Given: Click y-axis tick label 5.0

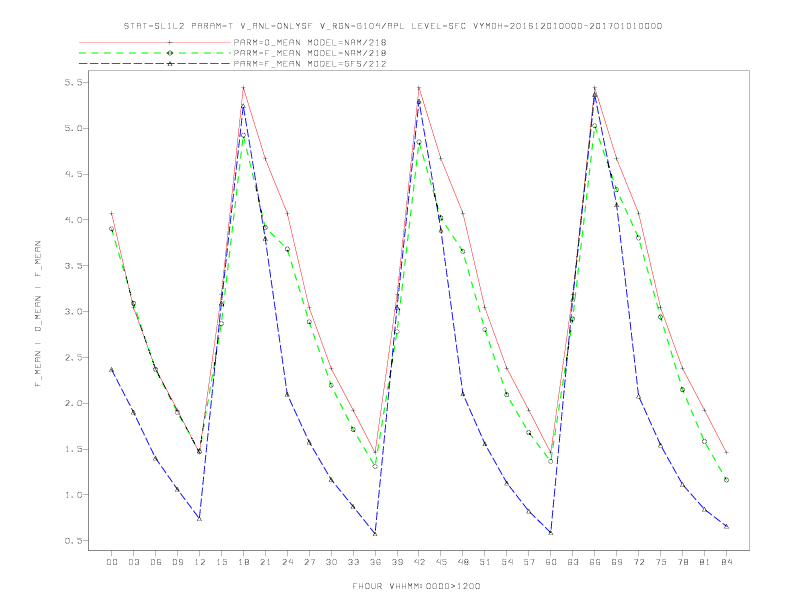Looking at the screenshot, I should coord(76,128).
